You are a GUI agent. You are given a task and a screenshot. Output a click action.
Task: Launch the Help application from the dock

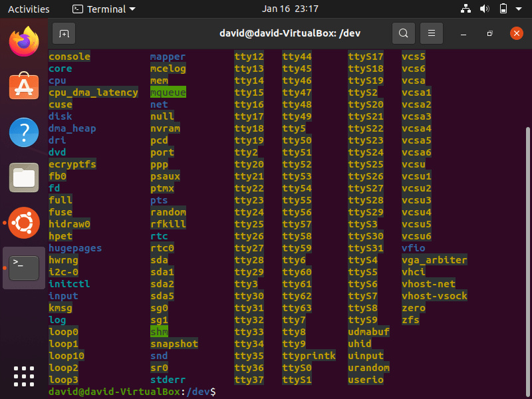pyautogui.click(x=24, y=132)
